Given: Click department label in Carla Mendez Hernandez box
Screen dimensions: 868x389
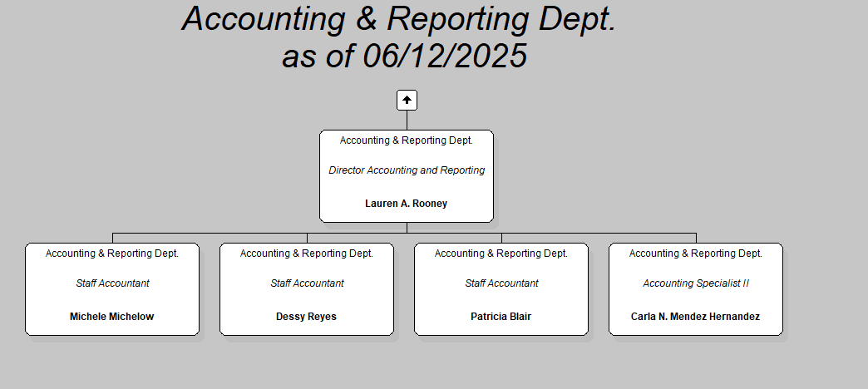Looking at the screenshot, I should [x=696, y=254].
